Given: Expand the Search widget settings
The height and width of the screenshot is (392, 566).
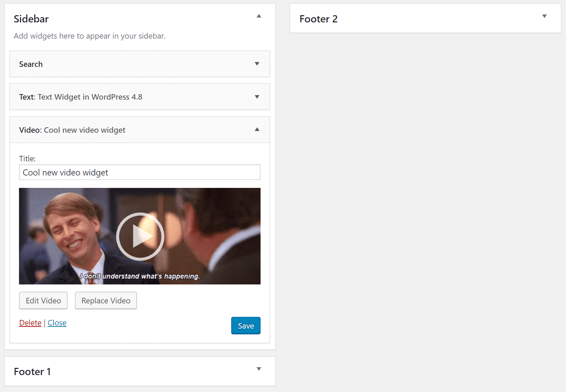Looking at the screenshot, I should (257, 64).
